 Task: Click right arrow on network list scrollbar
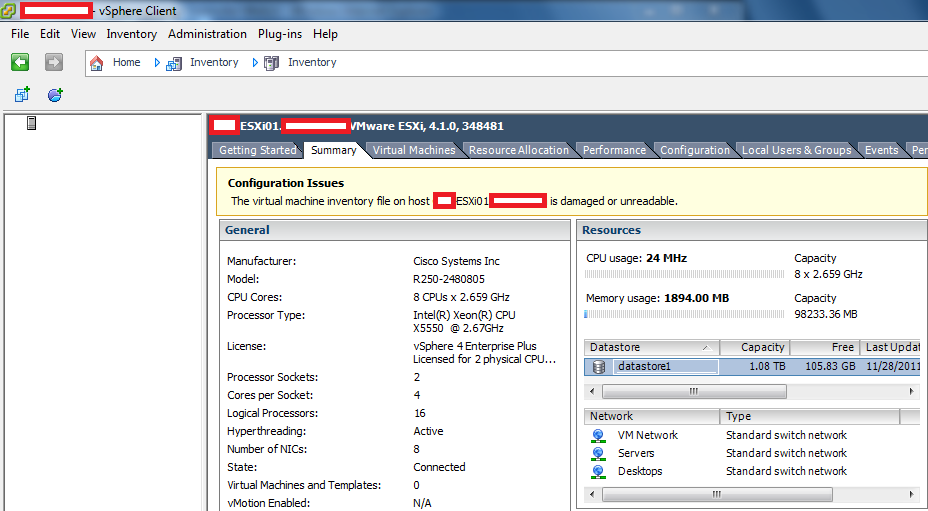coord(912,494)
